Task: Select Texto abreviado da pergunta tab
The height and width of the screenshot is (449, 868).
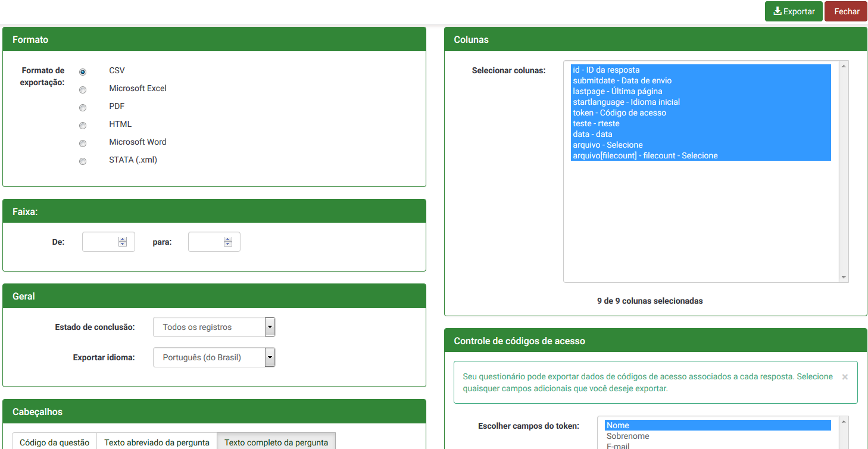Action: coord(157,442)
